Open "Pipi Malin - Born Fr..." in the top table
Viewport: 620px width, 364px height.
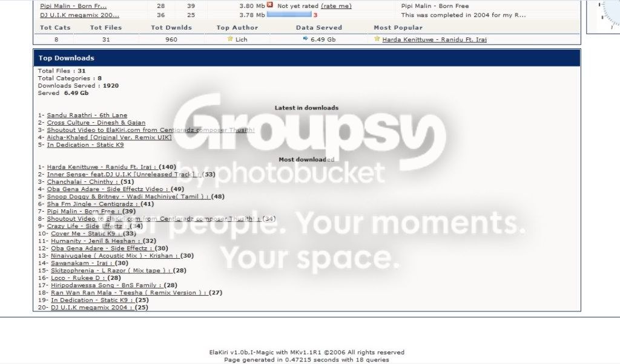[73, 6]
